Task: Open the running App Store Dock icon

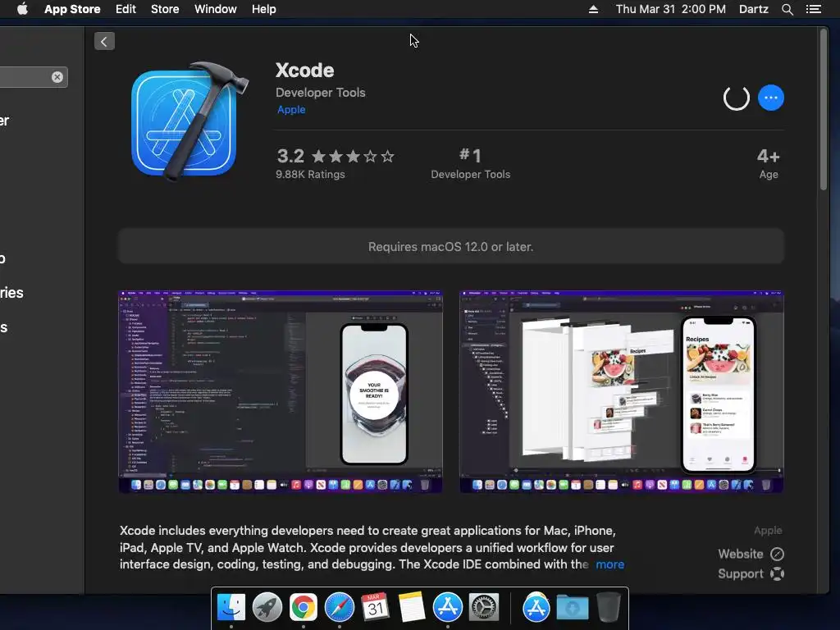Action: point(447,608)
